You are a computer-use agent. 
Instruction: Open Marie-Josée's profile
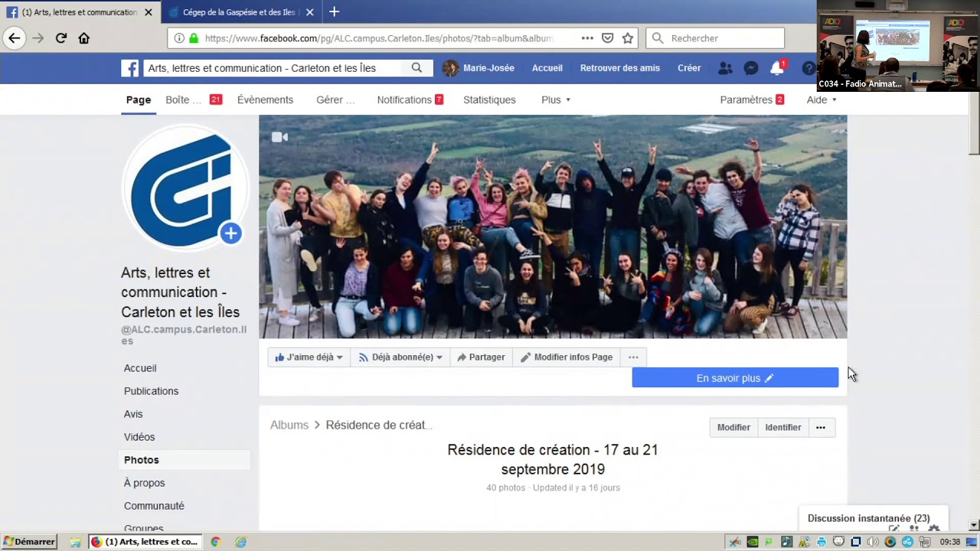click(x=479, y=68)
